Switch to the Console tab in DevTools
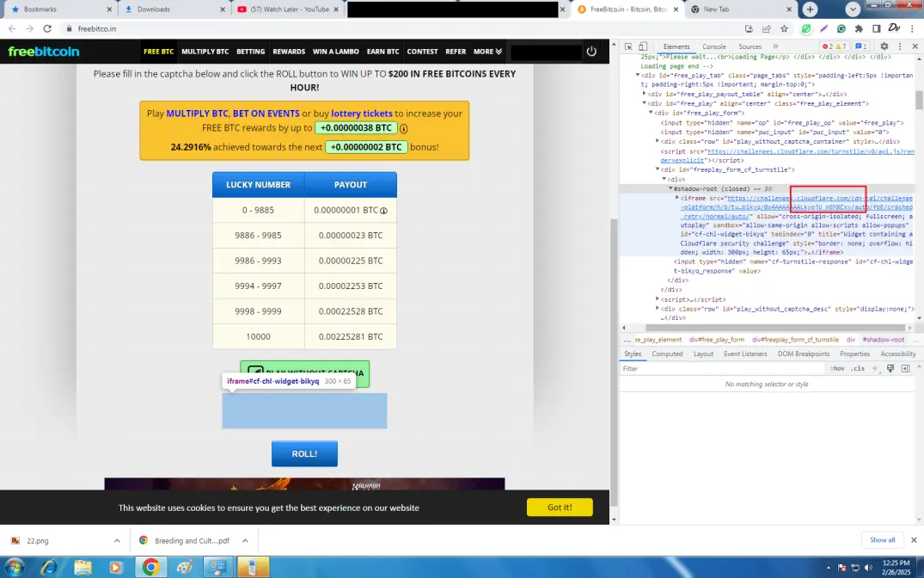 point(713,46)
